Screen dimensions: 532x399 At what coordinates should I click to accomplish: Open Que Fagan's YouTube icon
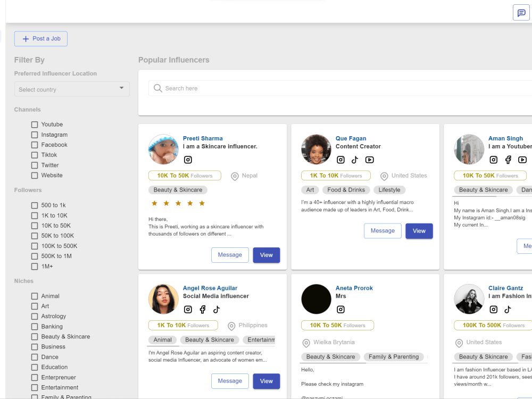pos(370,160)
